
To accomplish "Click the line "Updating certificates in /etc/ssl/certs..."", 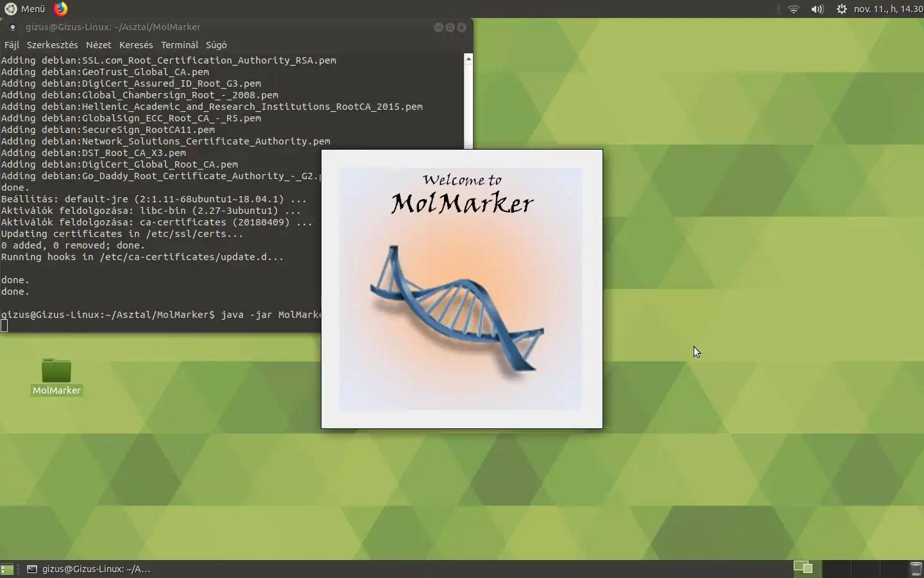I will click(x=123, y=234).
